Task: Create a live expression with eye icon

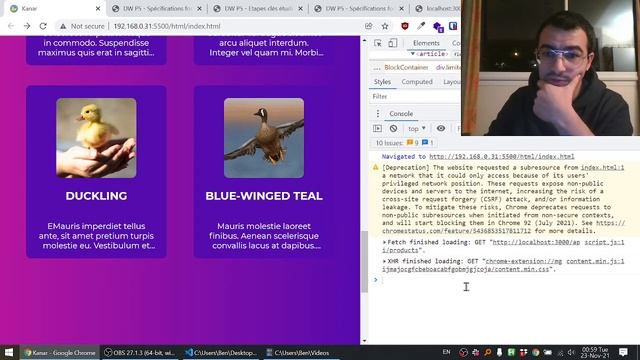Action: click(x=441, y=129)
